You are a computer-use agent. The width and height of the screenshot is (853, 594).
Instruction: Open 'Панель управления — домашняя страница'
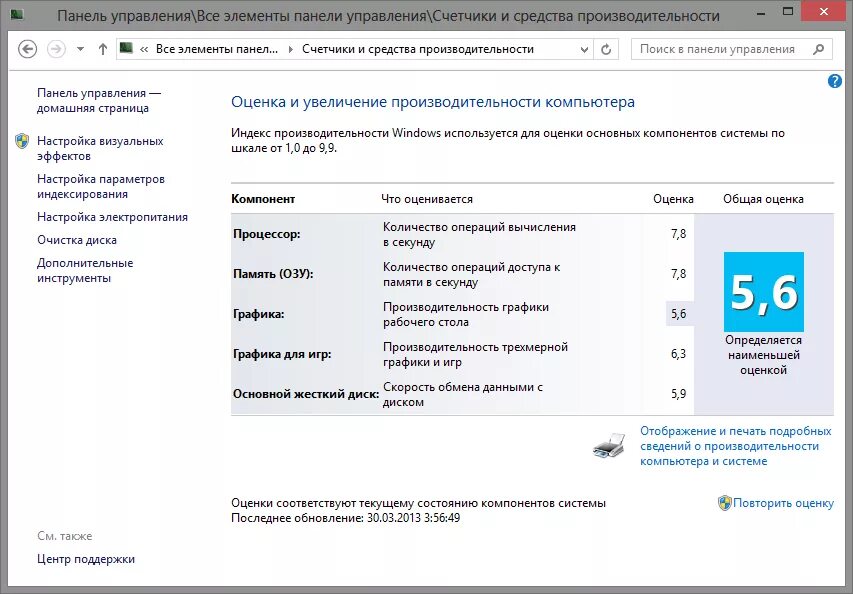[99, 101]
